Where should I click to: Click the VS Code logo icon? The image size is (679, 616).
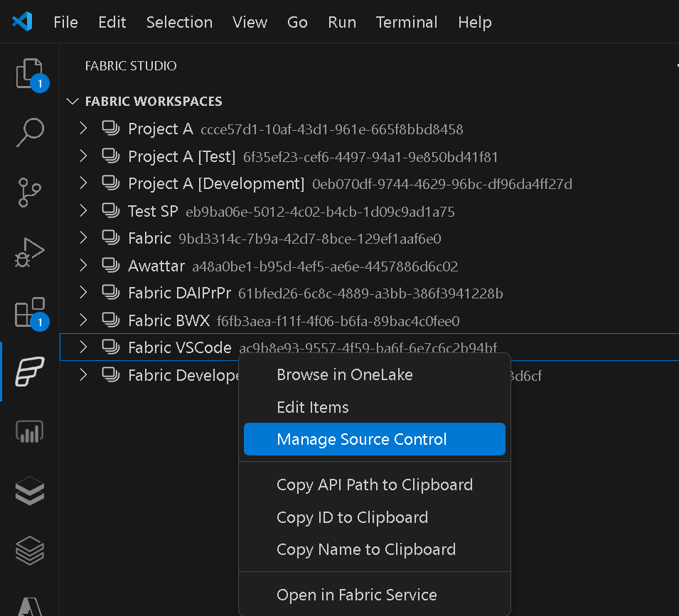tap(22, 22)
